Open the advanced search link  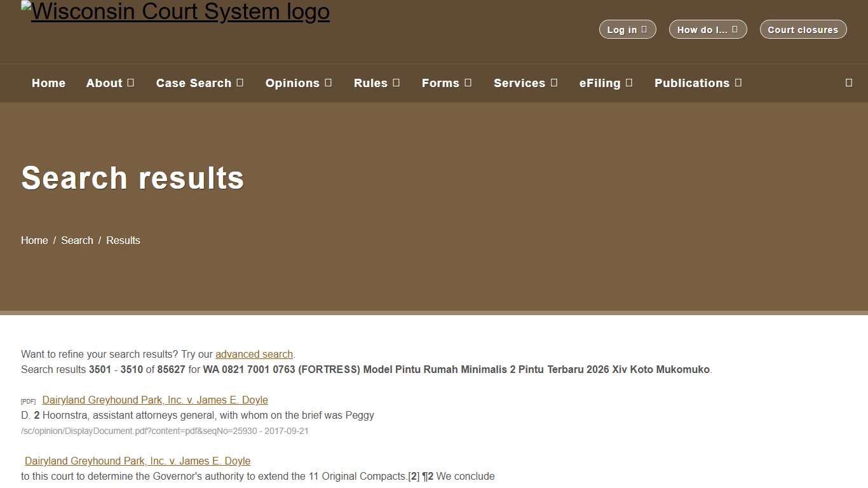coord(254,354)
